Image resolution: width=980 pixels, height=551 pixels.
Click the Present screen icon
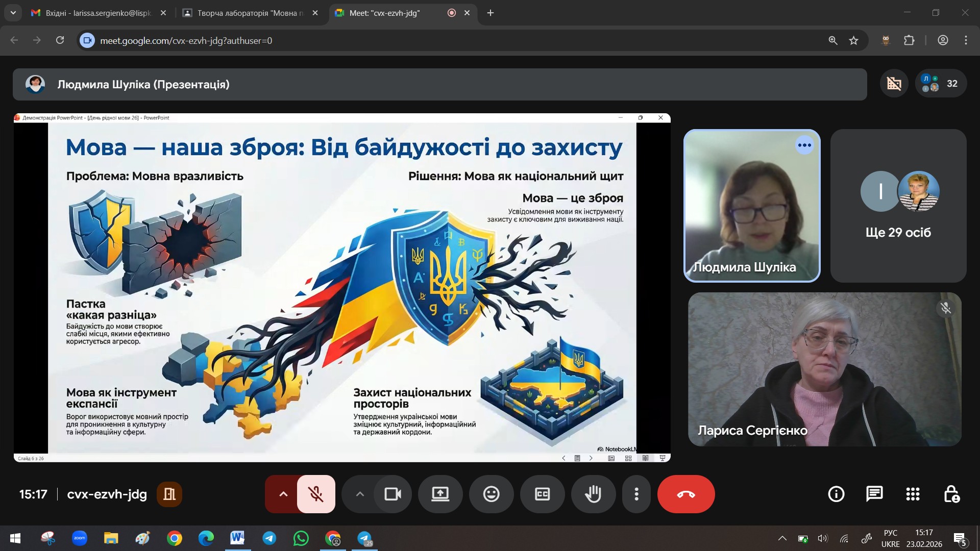[440, 494]
